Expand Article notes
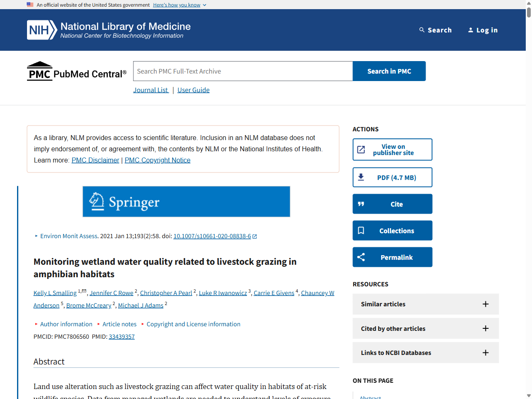Image resolution: width=532 pixels, height=399 pixels. [117, 324]
